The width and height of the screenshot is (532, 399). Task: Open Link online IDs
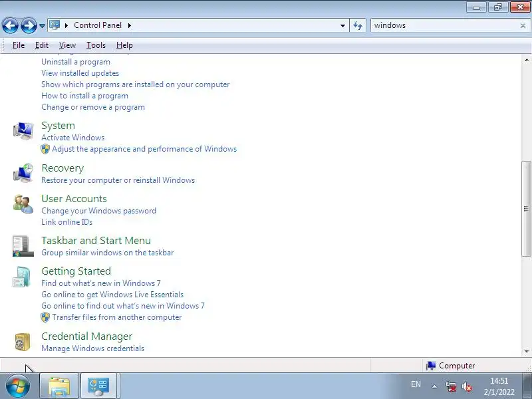pos(67,222)
